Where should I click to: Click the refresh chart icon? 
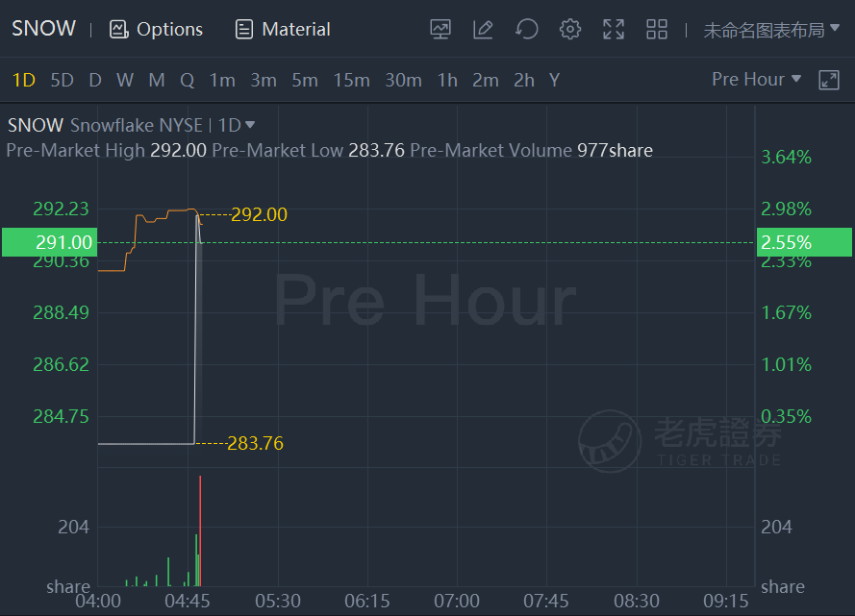pyautogui.click(x=527, y=29)
